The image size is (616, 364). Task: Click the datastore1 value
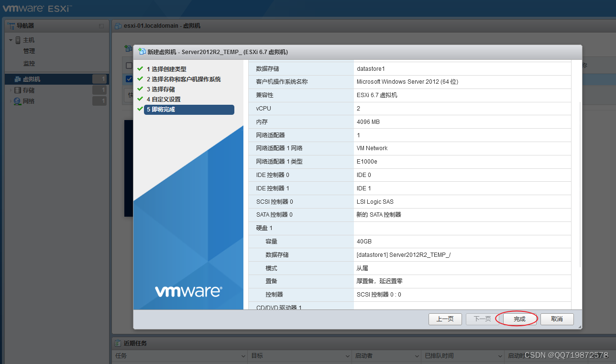pyautogui.click(x=371, y=69)
